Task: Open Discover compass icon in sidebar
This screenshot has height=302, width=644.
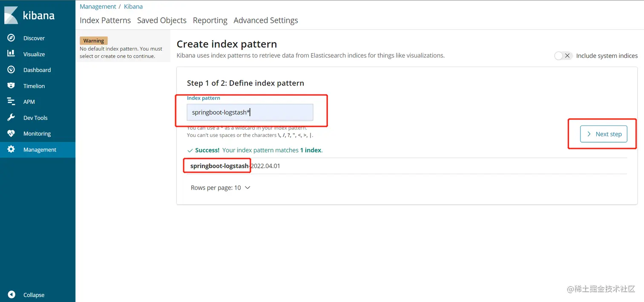Action: coord(11,38)
